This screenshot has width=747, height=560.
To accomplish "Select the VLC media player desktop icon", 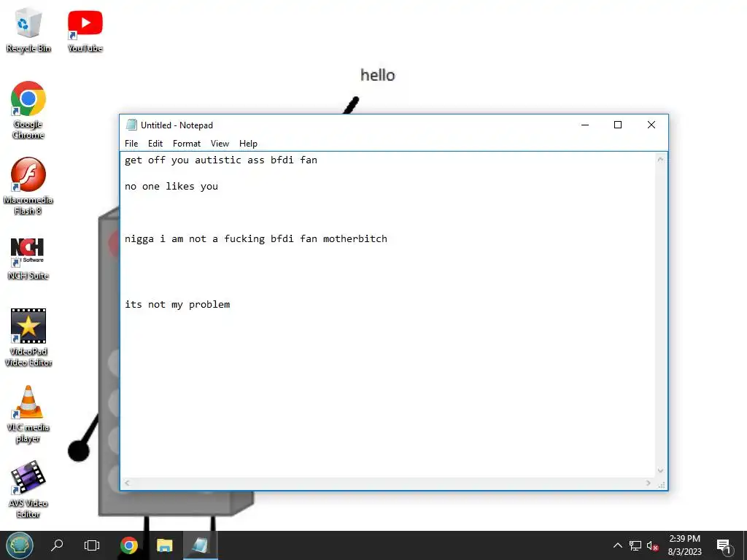I will [x=28, y=413].
